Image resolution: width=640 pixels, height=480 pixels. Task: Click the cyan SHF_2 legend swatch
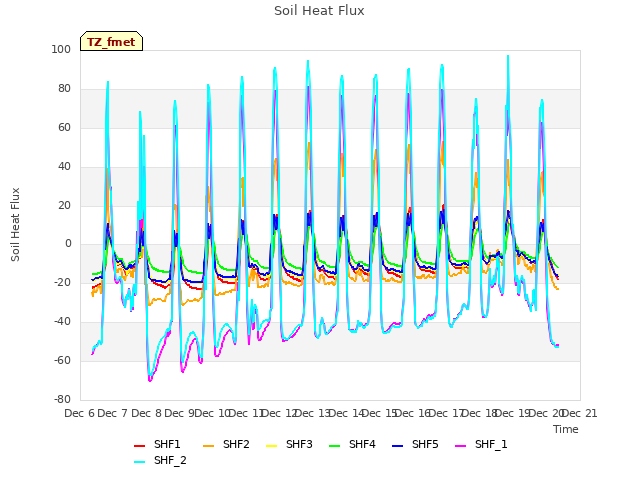(x=140, y=462)
